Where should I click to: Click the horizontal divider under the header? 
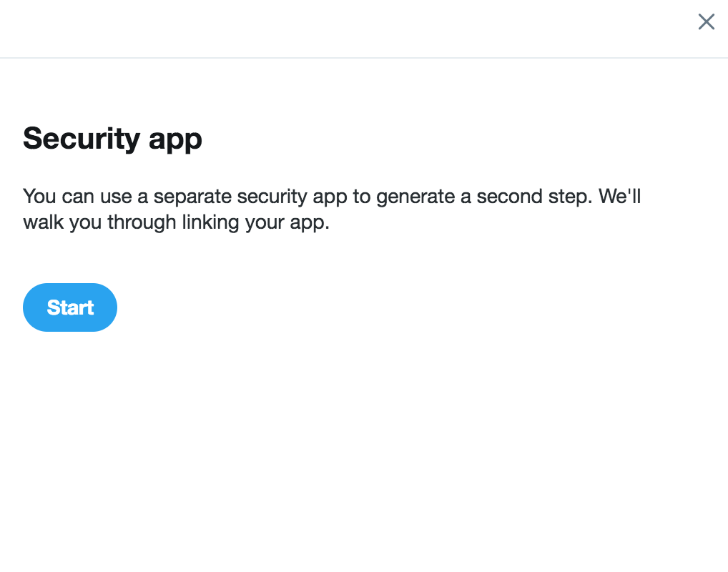358,57
